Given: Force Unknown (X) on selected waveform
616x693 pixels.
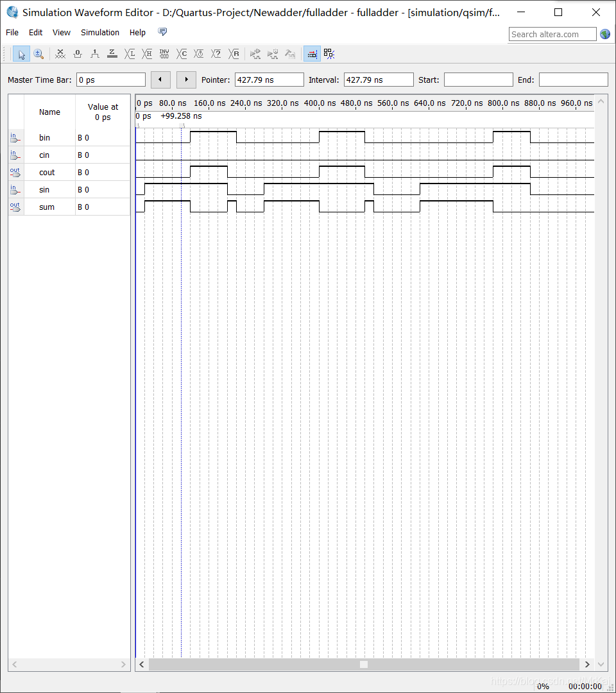Looking at the screenshot, I should pos(60,55).
